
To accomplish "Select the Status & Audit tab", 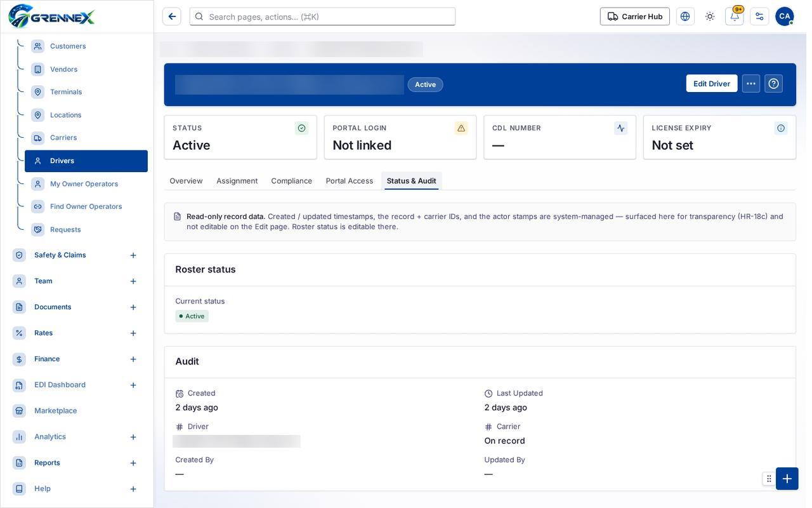I will tap(412, 181).
